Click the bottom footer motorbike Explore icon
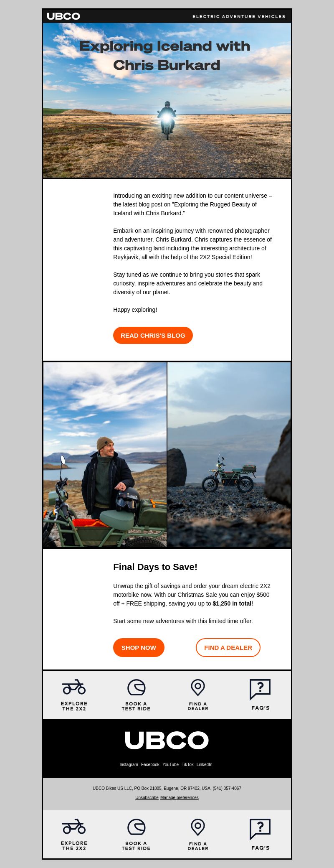Screen dimensions: 334x868 74,827
